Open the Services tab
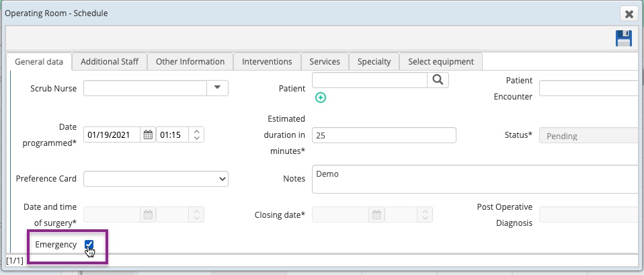 325,62
